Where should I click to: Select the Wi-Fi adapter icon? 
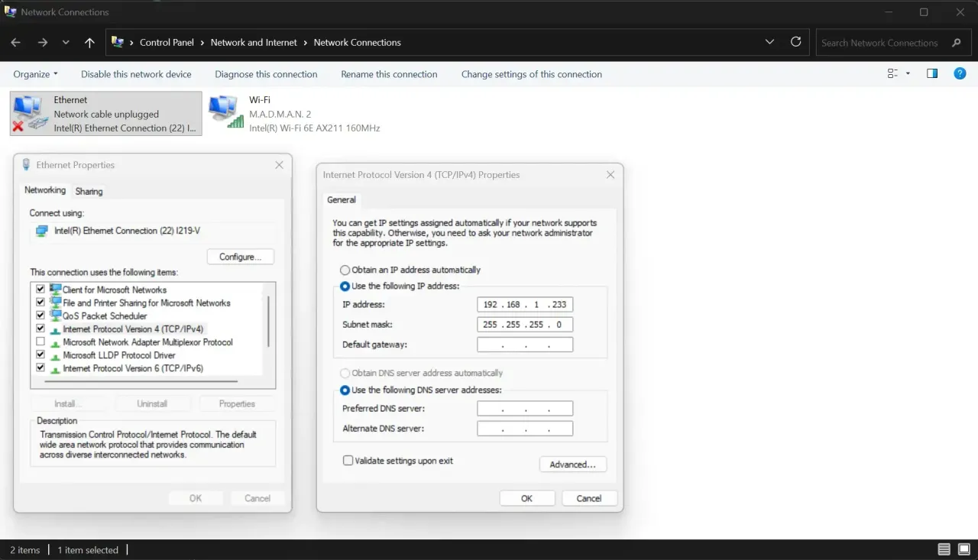(225, 112)
